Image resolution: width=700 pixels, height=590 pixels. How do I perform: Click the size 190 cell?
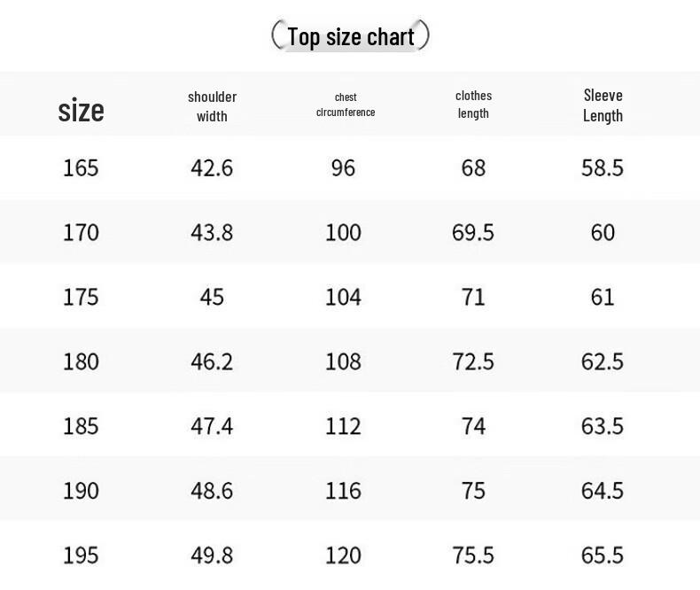point(81,491)
